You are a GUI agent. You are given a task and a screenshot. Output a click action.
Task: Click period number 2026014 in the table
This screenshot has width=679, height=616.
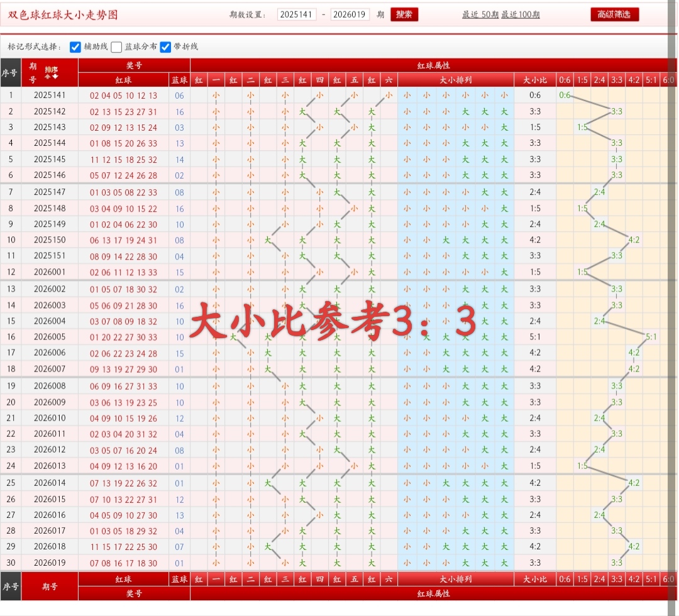click(50, 483)
